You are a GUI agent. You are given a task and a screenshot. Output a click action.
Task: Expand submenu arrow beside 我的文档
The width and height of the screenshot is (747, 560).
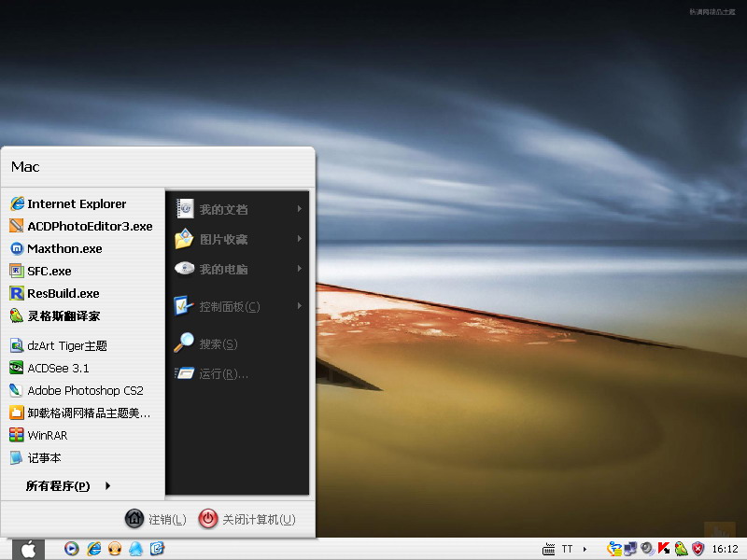[x=299, y=208]
